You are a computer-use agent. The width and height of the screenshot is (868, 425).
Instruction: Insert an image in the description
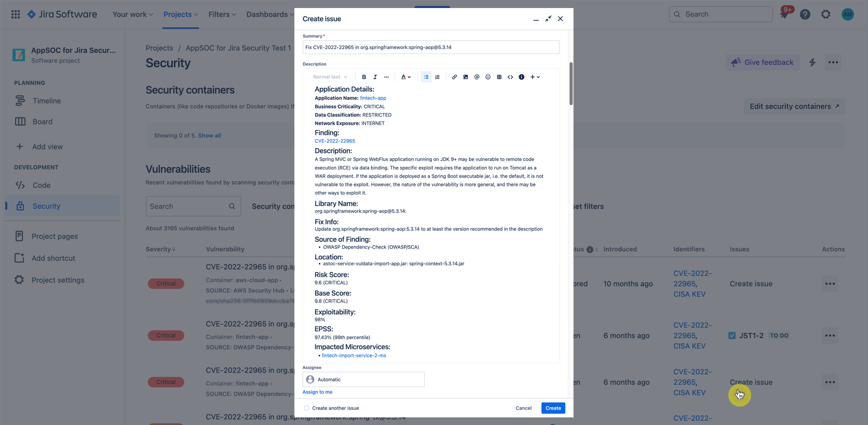(x=466, y=77)
